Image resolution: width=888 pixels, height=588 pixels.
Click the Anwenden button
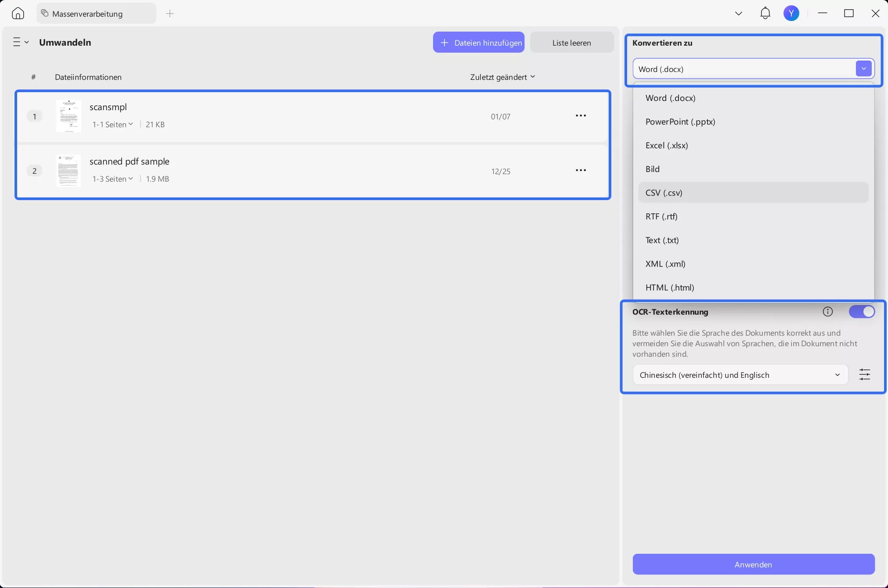753,564
